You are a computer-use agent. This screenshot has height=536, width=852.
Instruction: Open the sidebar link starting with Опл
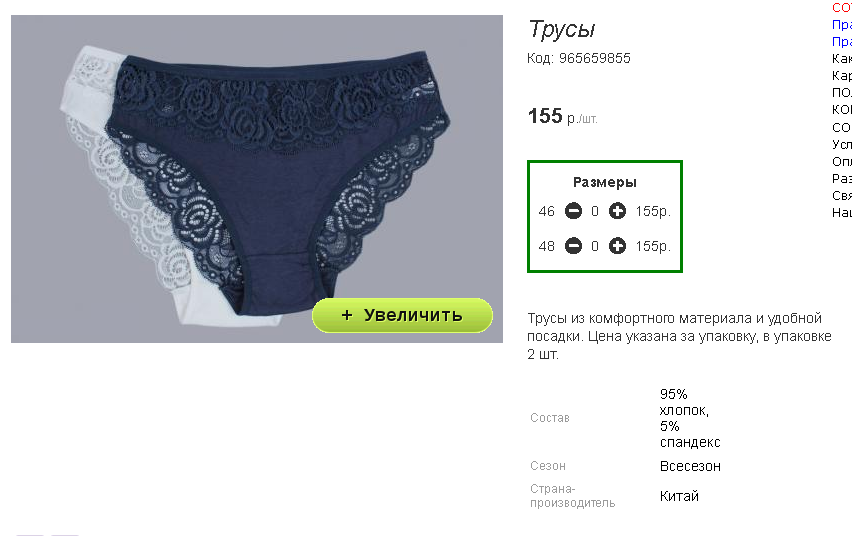tap(842, 161)
